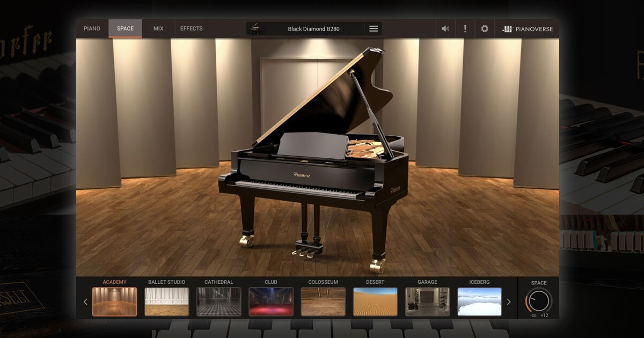Click the Pianoverse logo icon
Image resolution: width=644 pixels, height=338 pixels.
click(507, 28)
